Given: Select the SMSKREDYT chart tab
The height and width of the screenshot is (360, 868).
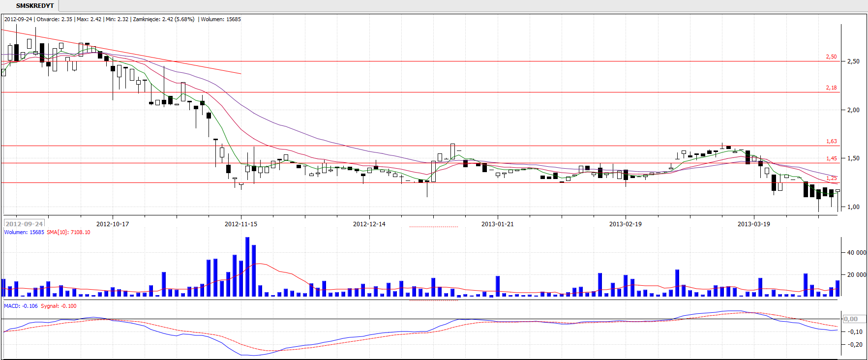Looking at the screenshot, I should [x=34, y=6].
